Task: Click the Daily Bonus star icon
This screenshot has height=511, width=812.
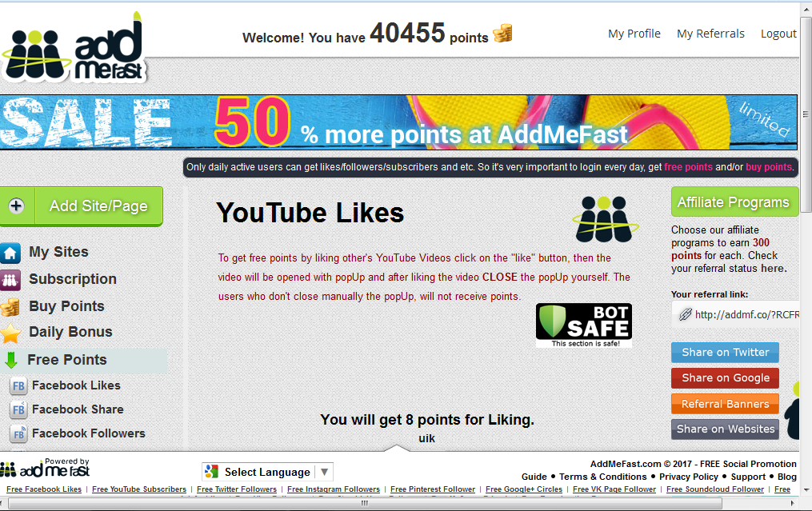Action: tap(10, 333)
